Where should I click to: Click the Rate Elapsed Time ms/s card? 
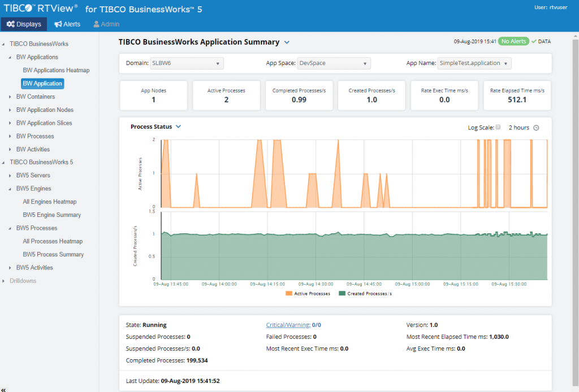517,95
